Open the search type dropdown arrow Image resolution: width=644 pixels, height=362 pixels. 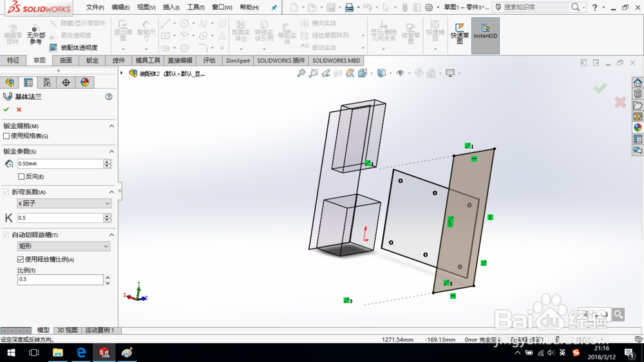point(583,7)
